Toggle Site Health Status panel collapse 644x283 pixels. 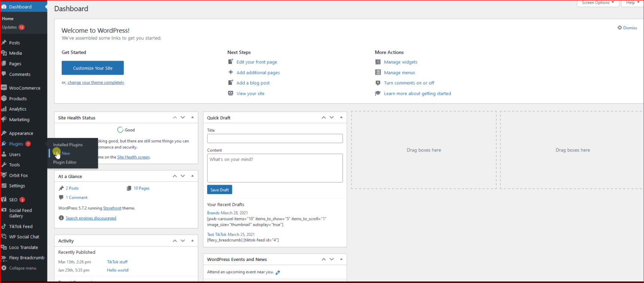[193, 117]
